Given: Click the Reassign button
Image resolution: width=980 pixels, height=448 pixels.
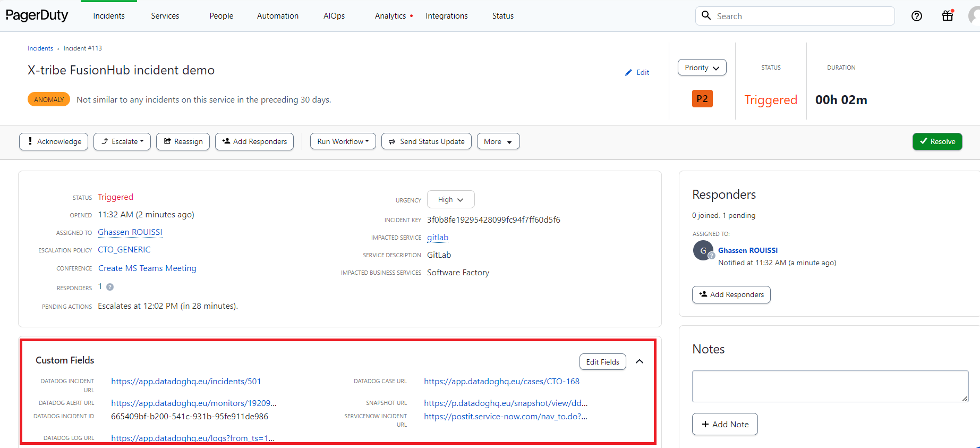Looking at the screenshot, I should click(183, 141).
